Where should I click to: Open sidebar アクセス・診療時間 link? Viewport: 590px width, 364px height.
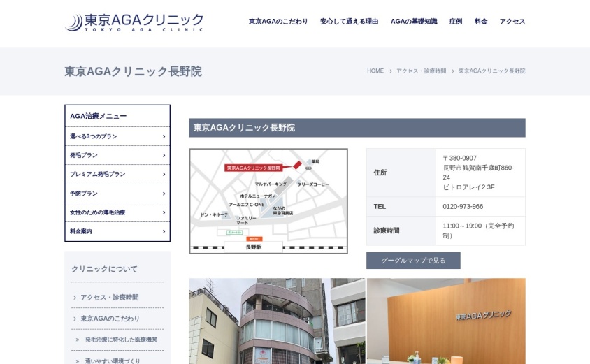click(x=109, y=298)
